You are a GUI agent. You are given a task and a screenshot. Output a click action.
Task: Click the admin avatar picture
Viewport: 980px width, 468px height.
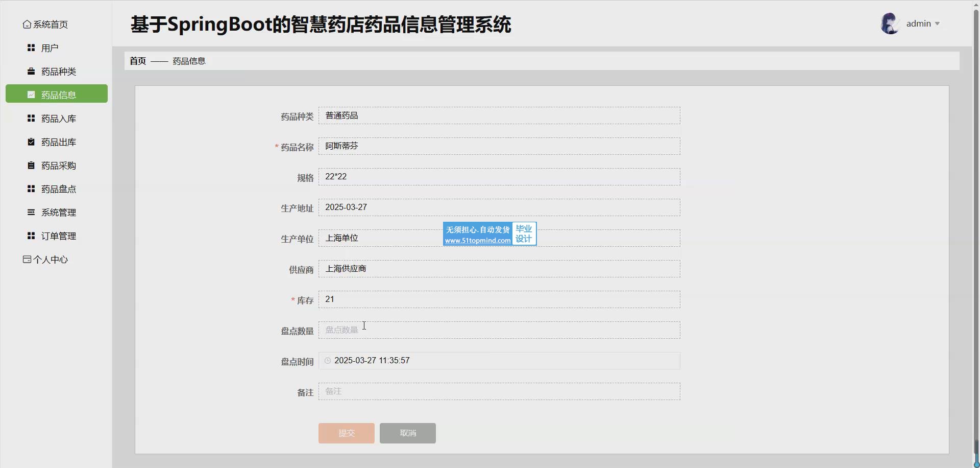click(890, 24)
